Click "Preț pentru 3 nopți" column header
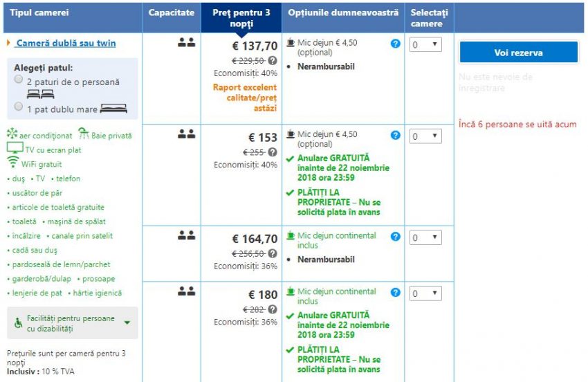Viewport: 588px width, 382px height. coord(241,18)
